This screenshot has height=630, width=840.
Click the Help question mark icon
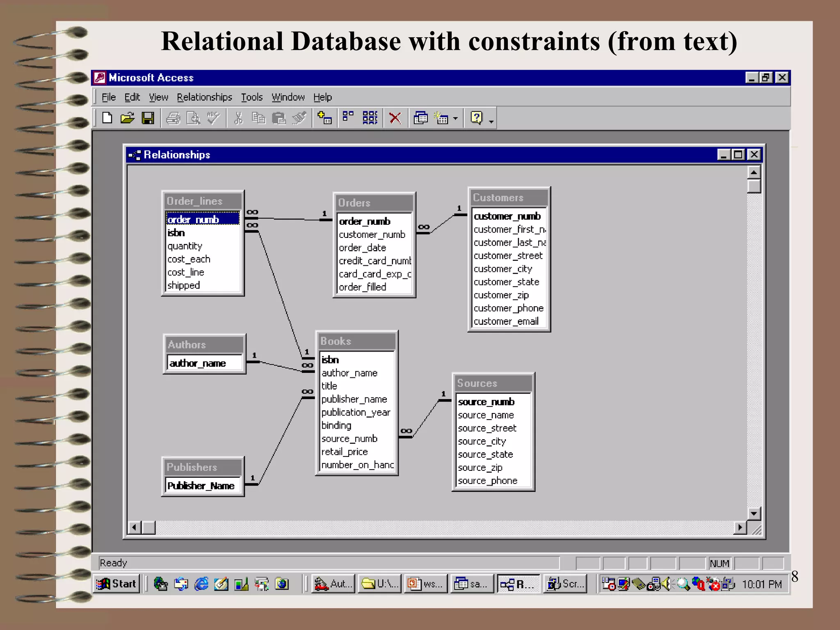477,118
